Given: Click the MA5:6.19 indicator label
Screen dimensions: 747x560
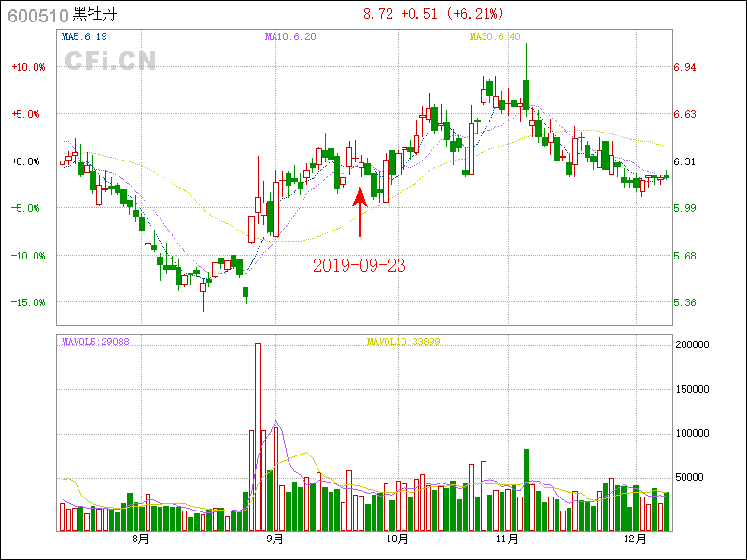Looking at the screenshot, I should (x=85, y=36).
